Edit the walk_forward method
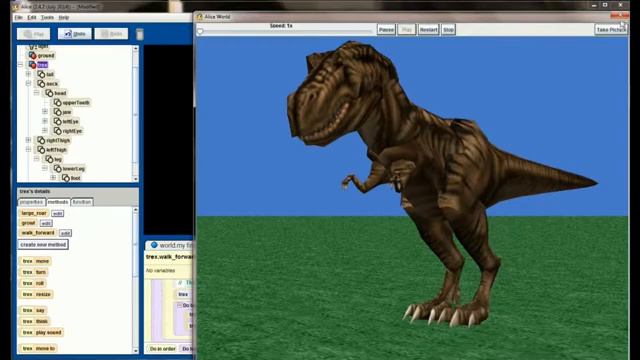 [x=65, y=233]
